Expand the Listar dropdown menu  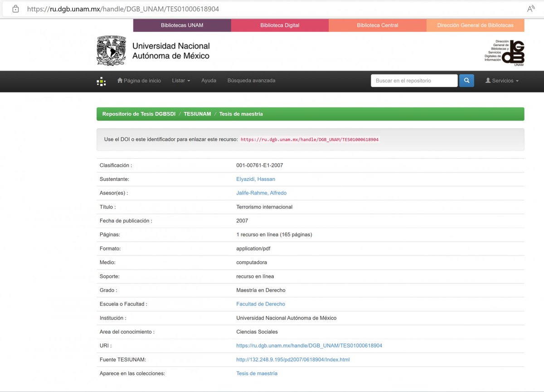click(x=181, y=81)
